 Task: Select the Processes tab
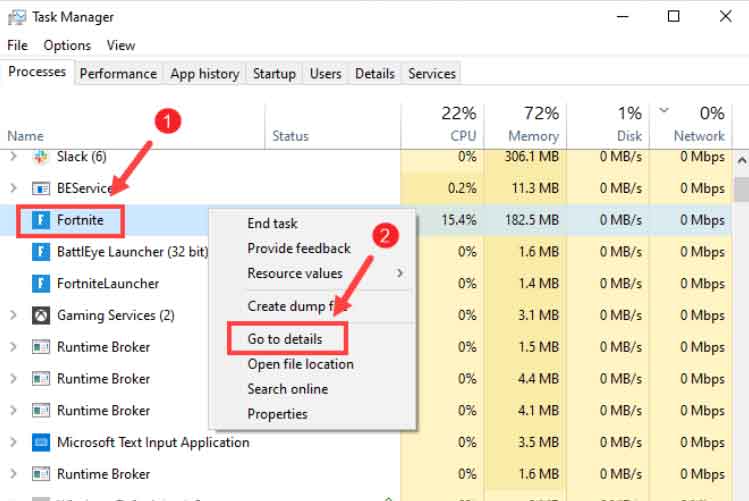coord(37,72)
